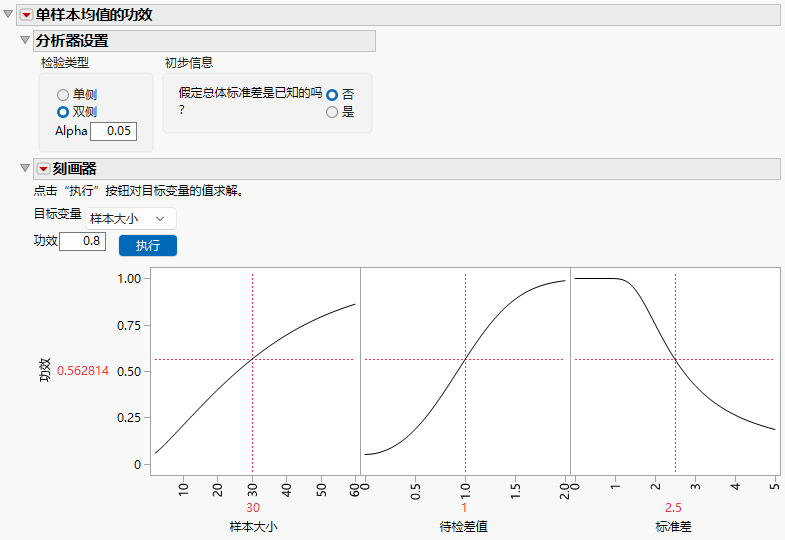Open red triangle menu for 单样本均值的功效
This screenshot has width=785, height=540.
(27, 16)
